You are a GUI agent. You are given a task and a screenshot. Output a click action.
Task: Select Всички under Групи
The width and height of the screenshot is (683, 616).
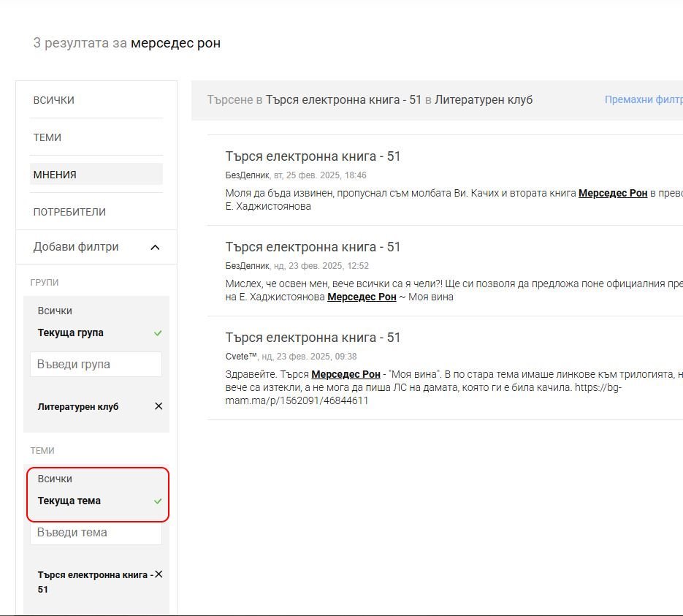(55, 311)
